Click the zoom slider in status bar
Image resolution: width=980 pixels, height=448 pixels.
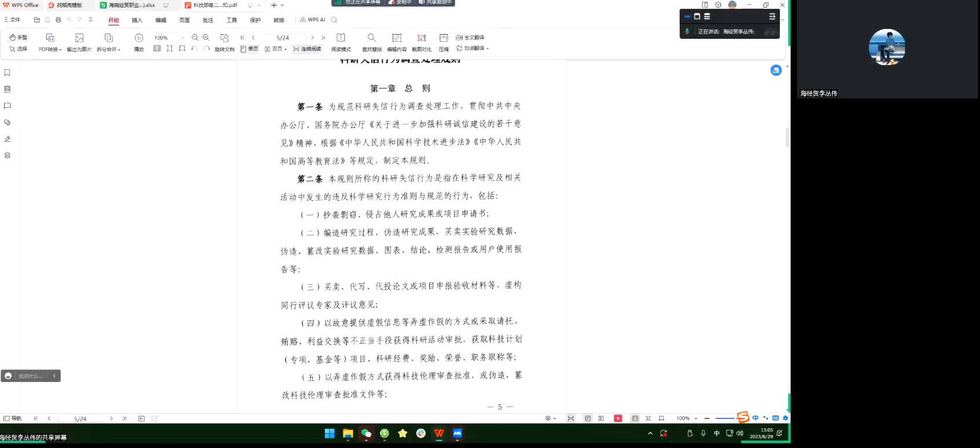pyautogui.click(x=725, y=418)
